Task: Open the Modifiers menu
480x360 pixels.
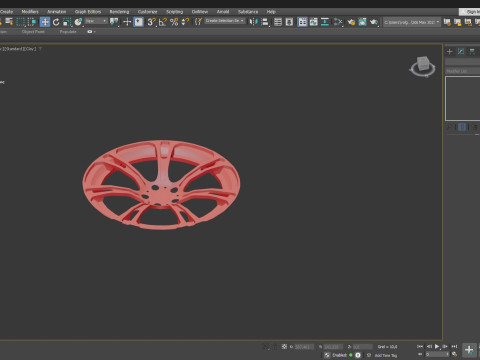Action: pos(30,12)
